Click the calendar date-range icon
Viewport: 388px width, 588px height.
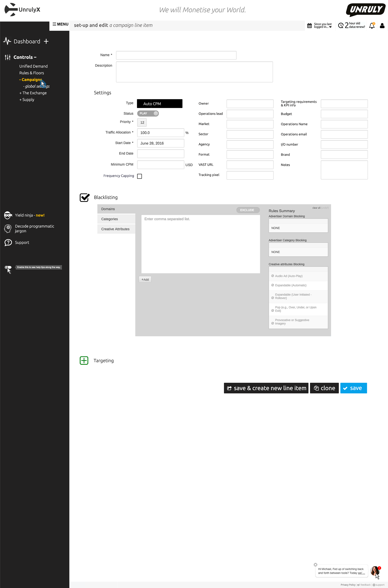coord(309,25)
